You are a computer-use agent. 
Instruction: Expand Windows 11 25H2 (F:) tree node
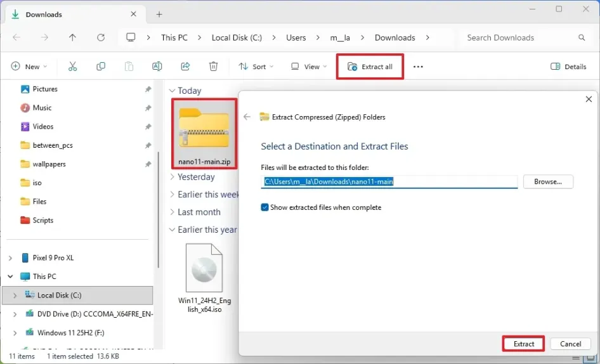coord(15,333)
